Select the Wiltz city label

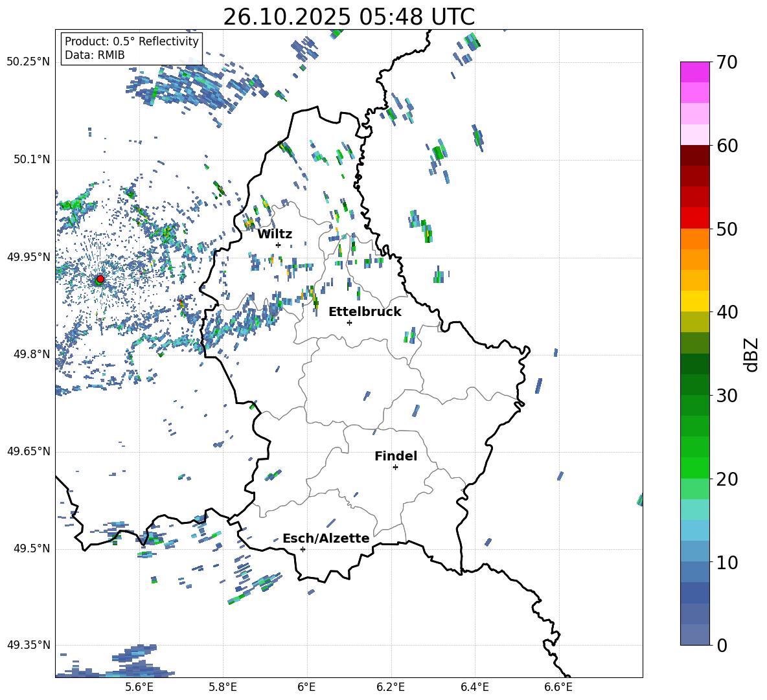(275, 234)
